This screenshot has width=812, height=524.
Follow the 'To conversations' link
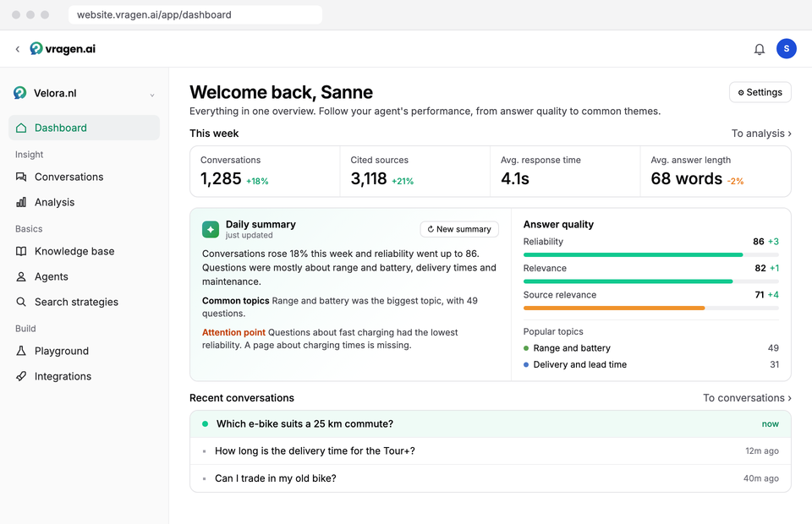point(747,398)
